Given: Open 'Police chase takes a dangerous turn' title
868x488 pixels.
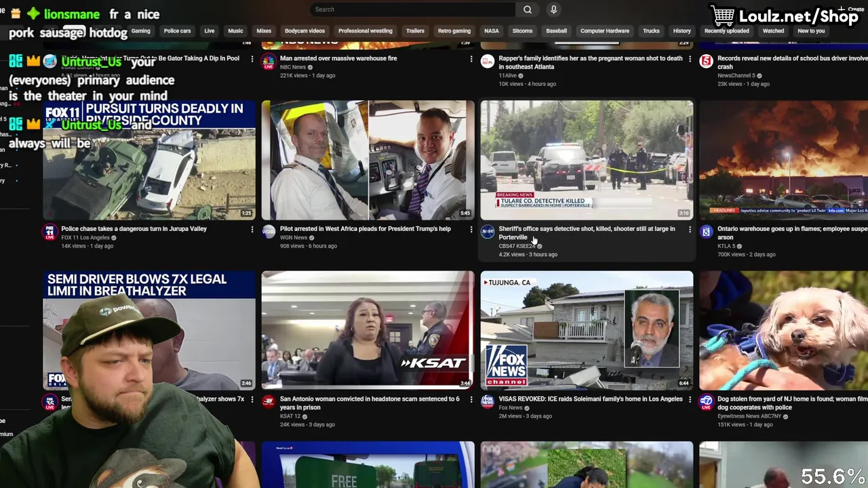Looking at the screenshot, I should (134, 229).
